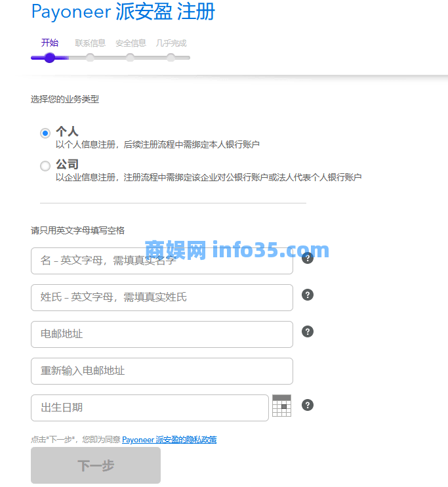Click the Payoneer 派安盈 注册 heading
Screen dimensions: 448x487
pyautogui.click(x=123, y=12)
